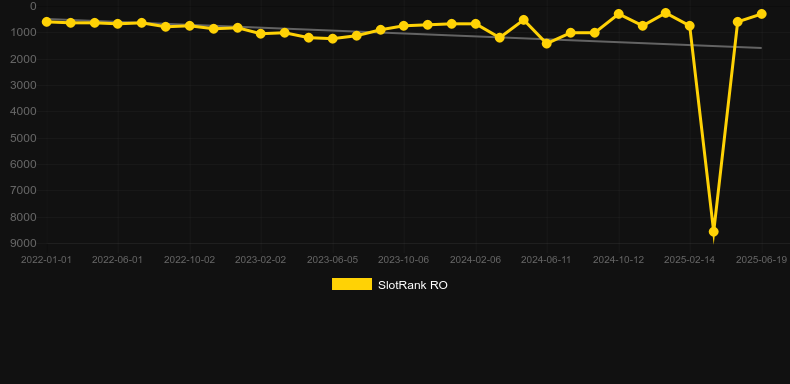Select the data point above 2024-06-11
The image size is (790, 384).
(x=547, y=43)
